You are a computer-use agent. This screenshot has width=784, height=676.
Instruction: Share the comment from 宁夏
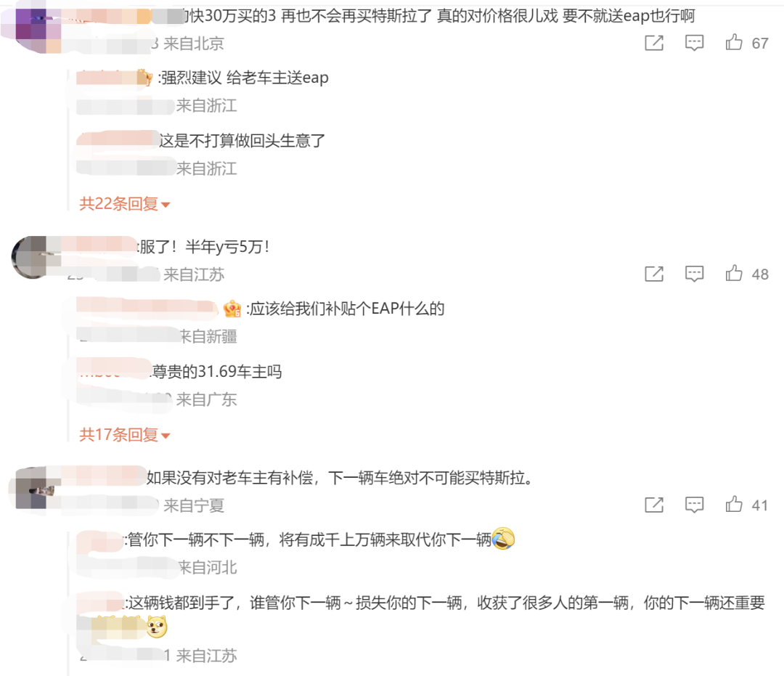point(654,505)
